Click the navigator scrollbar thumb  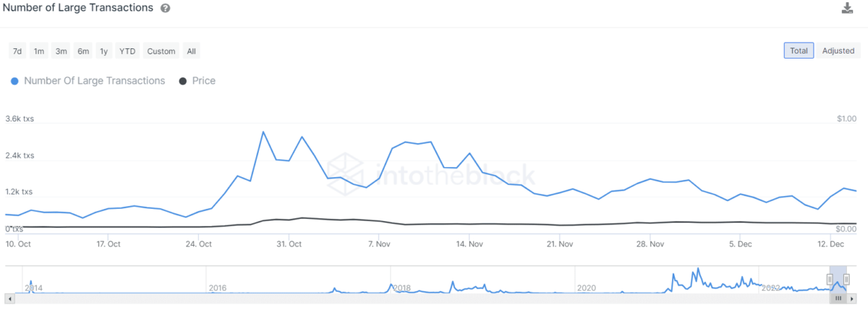[x=838, y=298]
